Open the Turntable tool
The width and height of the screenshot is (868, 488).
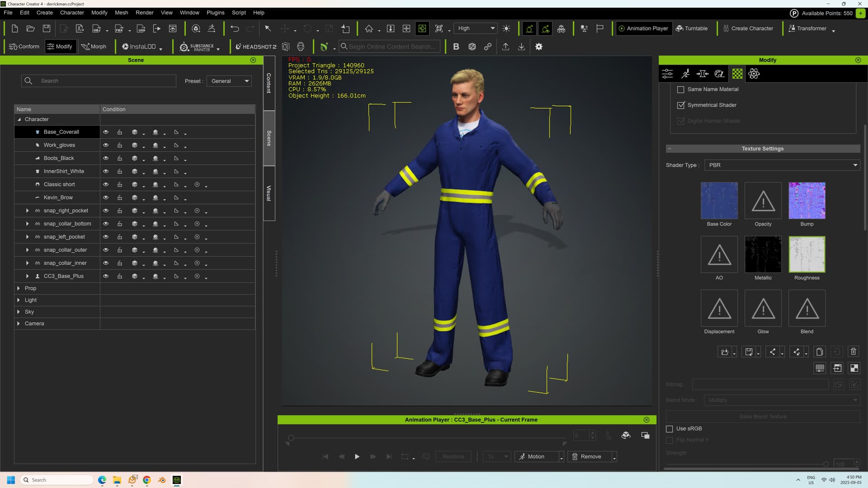click(x=692, y=28)
